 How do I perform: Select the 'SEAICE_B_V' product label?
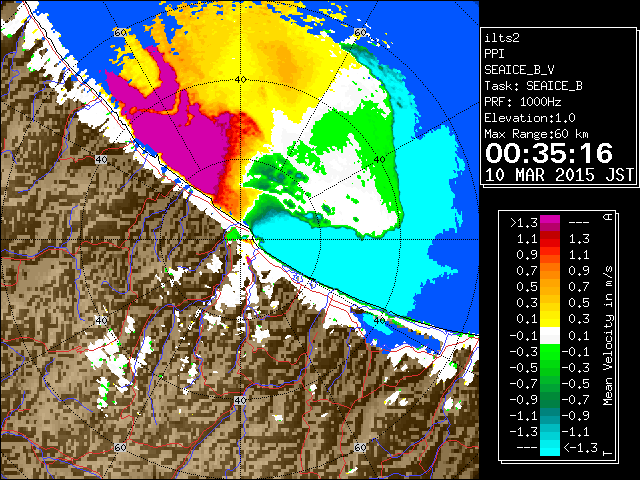click(519, 70)
